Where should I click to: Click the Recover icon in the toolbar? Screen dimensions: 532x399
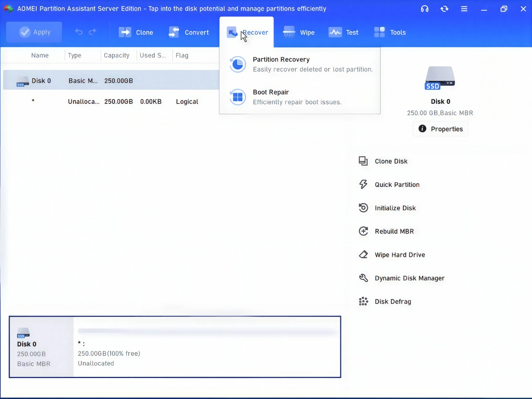click(x=232, y=33)
